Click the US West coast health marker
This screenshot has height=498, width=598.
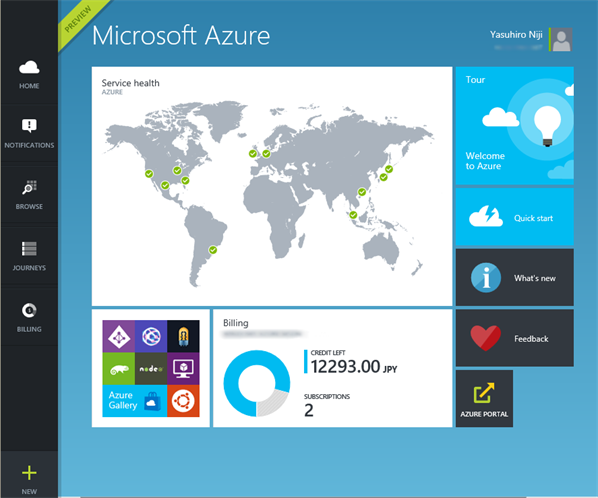click(149, 173)
